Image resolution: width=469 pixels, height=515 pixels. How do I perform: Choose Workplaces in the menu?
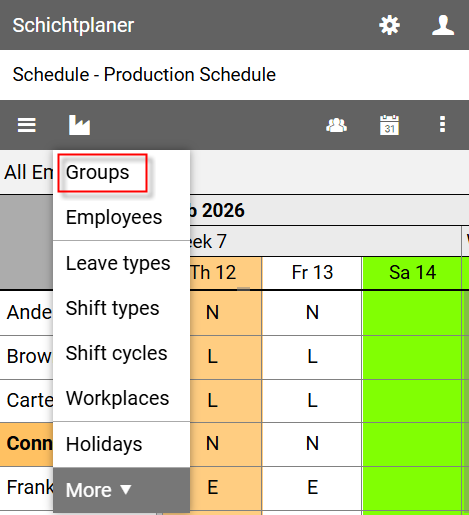pyautogui.click(x=121, y=398)
